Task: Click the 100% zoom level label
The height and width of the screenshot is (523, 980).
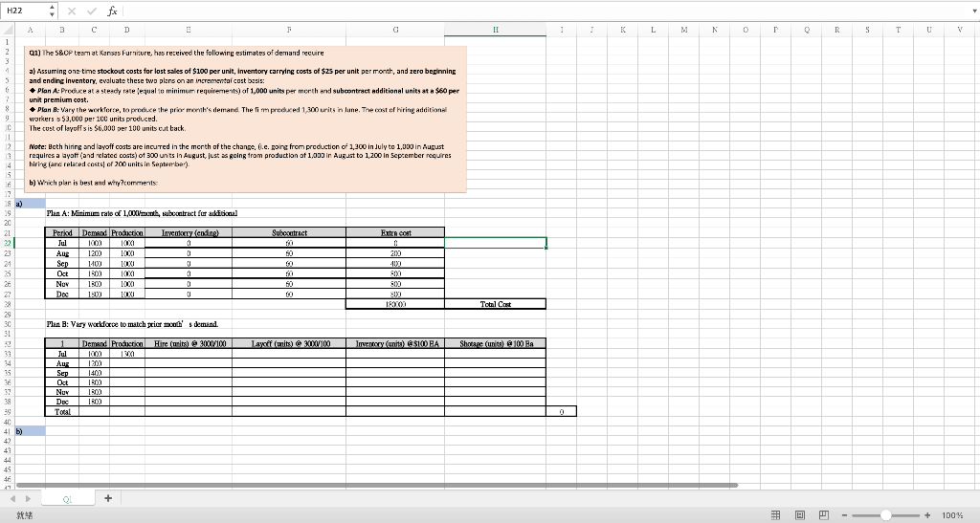Action: pos(952,515)
